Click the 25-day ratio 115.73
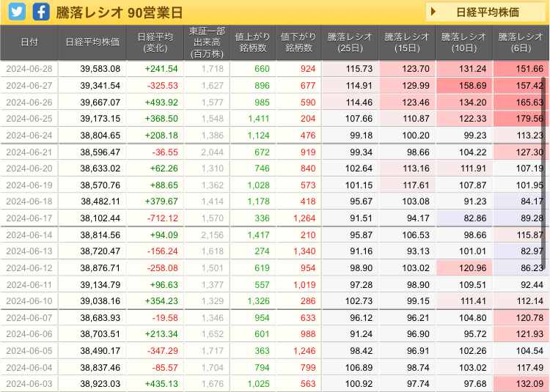 359,69
